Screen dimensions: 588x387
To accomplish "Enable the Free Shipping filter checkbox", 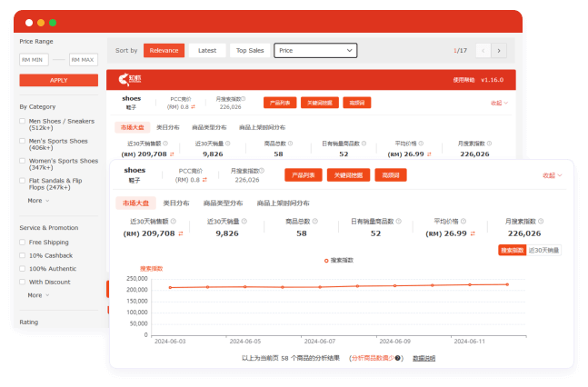I will click(x=23, y=243).
